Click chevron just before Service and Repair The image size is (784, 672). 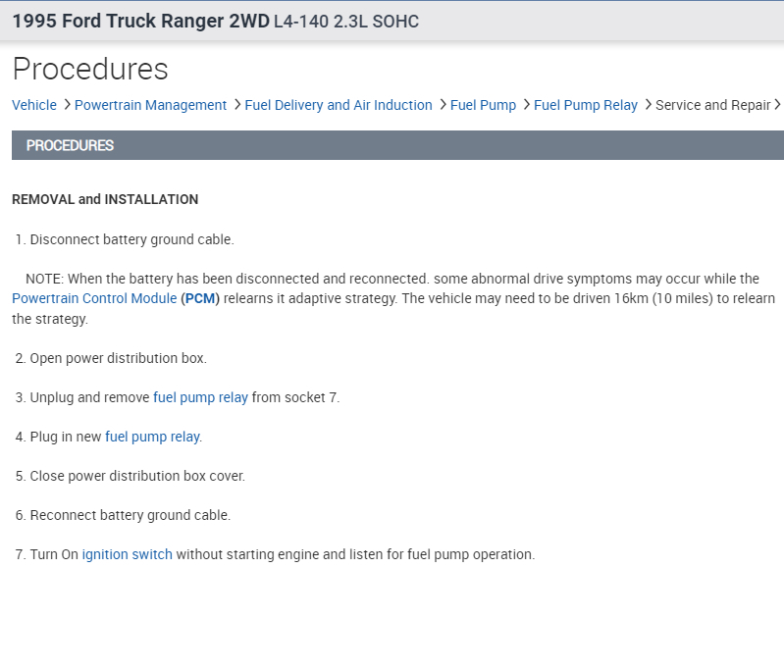(648, 105)
